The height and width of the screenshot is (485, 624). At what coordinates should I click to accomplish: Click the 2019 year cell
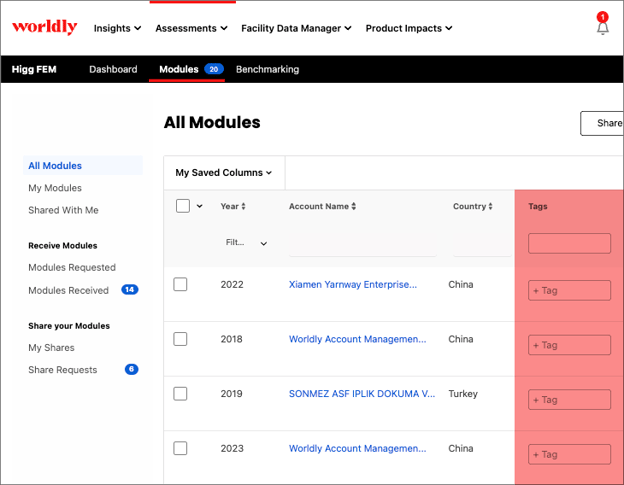tap(232, 394)
